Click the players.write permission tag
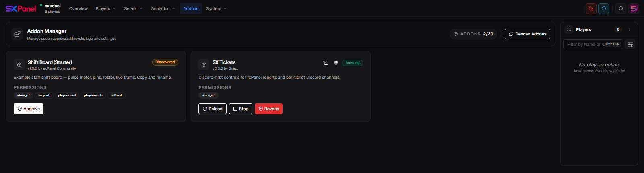This screenshot has width=644, height=173. pyautogui.click(x=93, y=95)
